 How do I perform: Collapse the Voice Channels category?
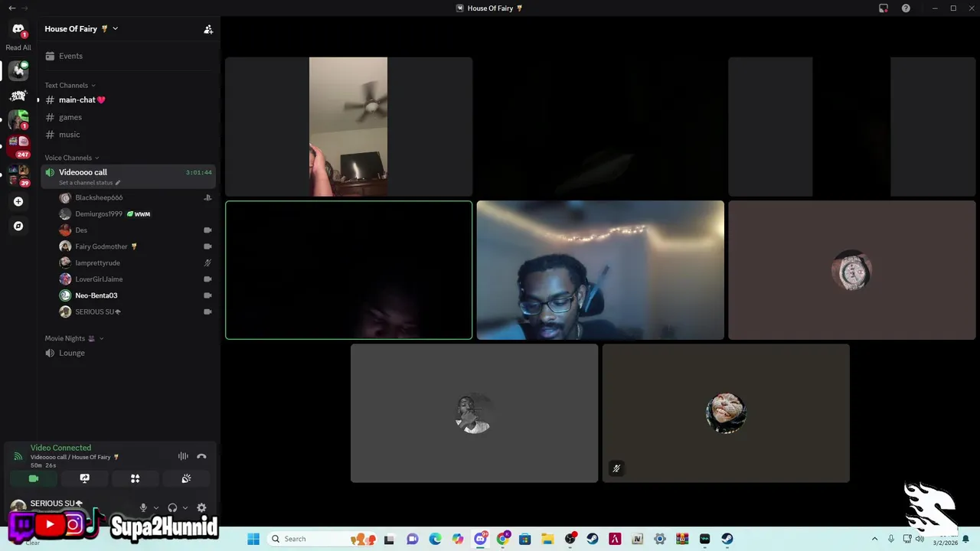point(71,158)
